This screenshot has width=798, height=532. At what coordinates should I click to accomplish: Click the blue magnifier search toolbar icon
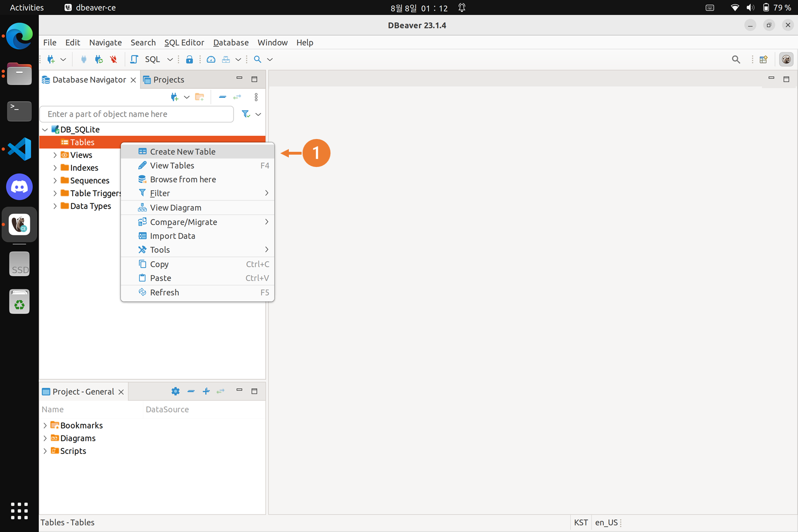coord(258,60)
